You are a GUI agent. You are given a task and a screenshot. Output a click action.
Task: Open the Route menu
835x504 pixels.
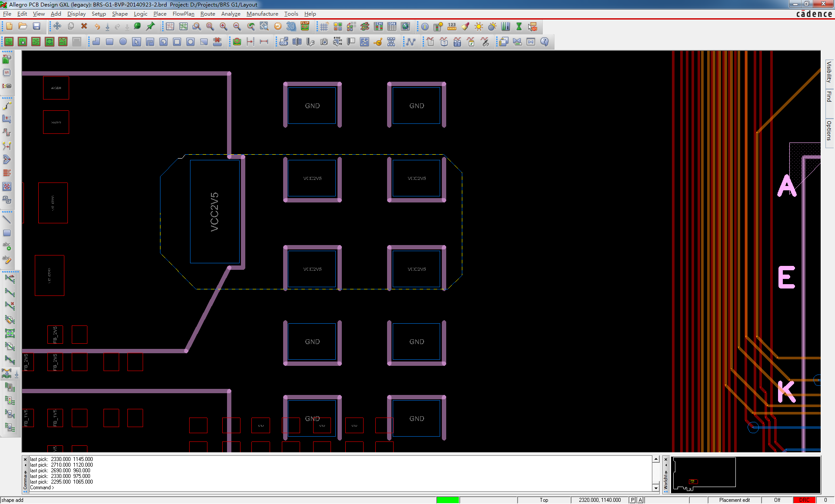[207, 14]
